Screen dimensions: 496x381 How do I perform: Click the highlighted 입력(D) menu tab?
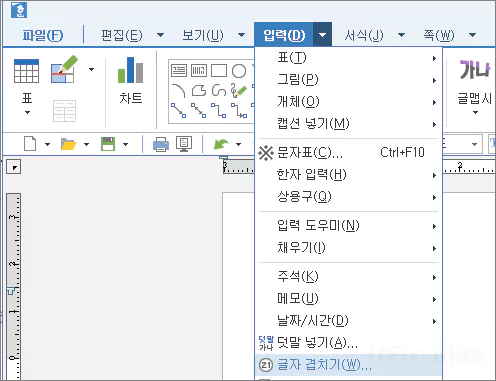284,35
